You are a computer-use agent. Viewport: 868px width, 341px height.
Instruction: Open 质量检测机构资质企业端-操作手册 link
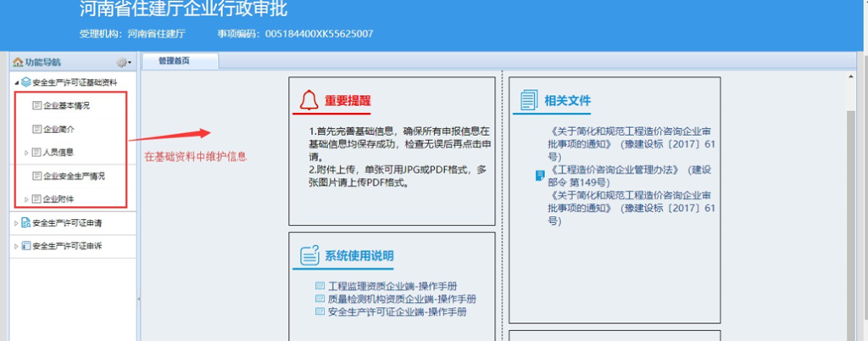point(403,299)
